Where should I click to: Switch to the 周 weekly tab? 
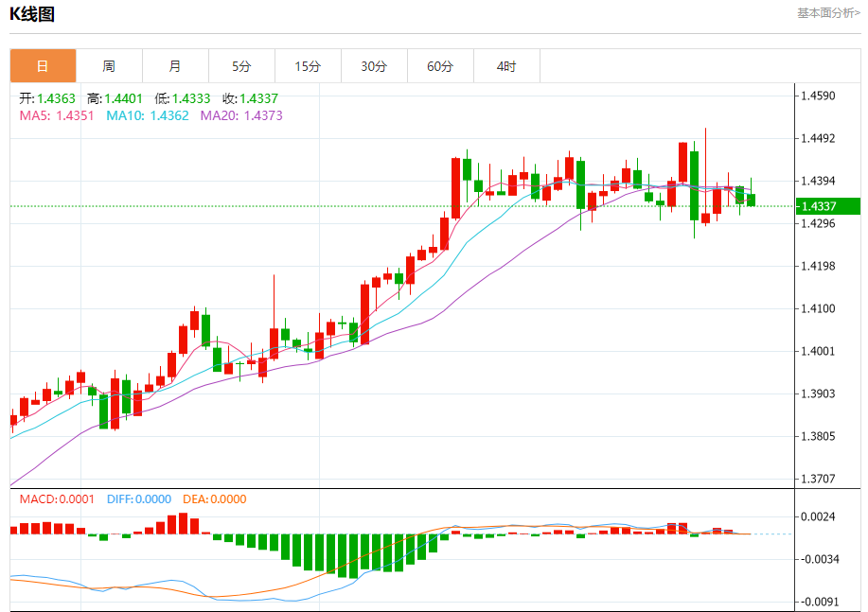tap(109, 66)
